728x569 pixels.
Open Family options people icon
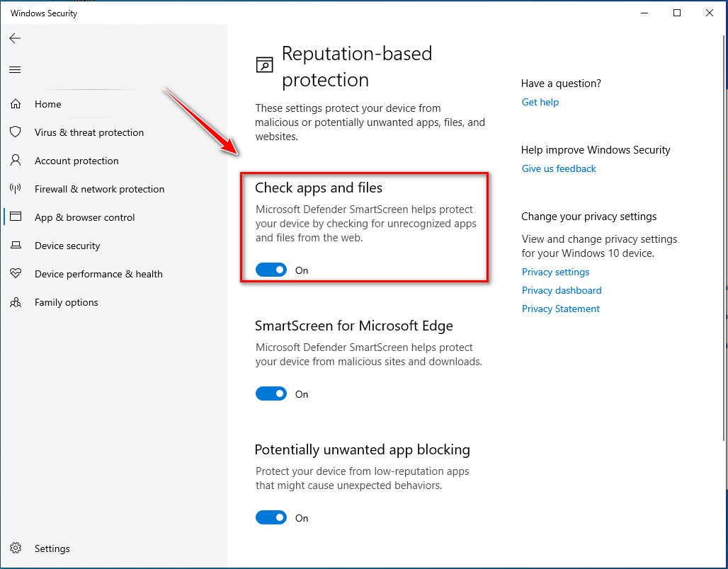coord(16,302)
